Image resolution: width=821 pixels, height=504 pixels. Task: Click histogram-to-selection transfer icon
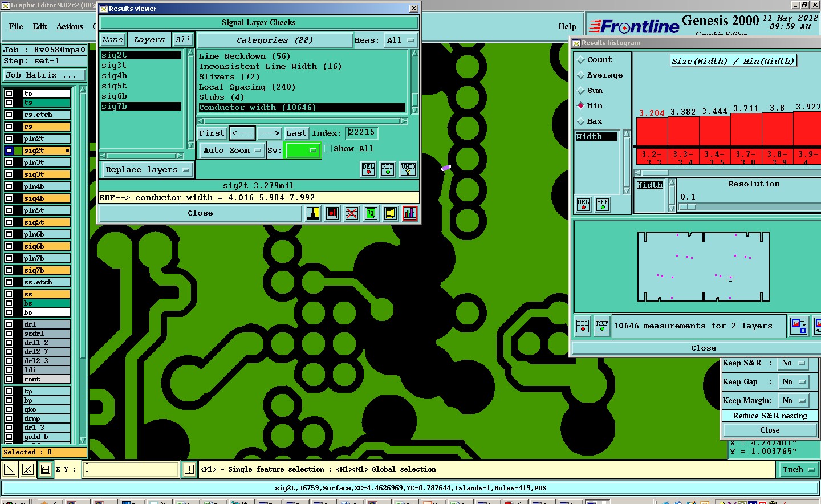click(x=799, y=326)
